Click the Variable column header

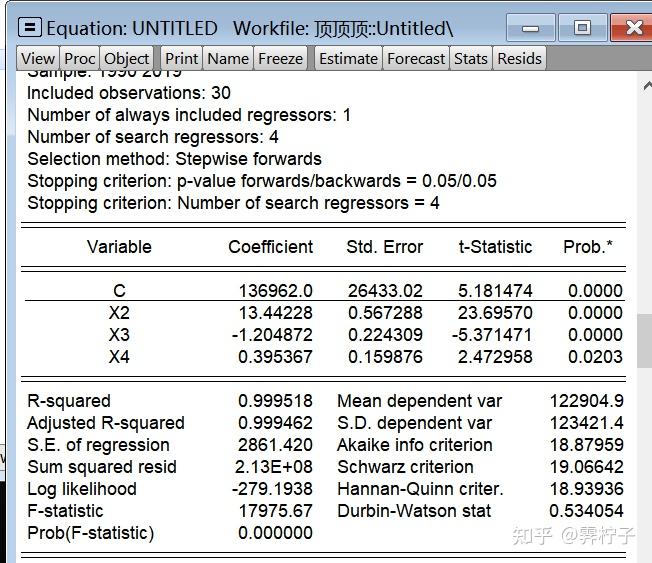click(x=119, y=247)
